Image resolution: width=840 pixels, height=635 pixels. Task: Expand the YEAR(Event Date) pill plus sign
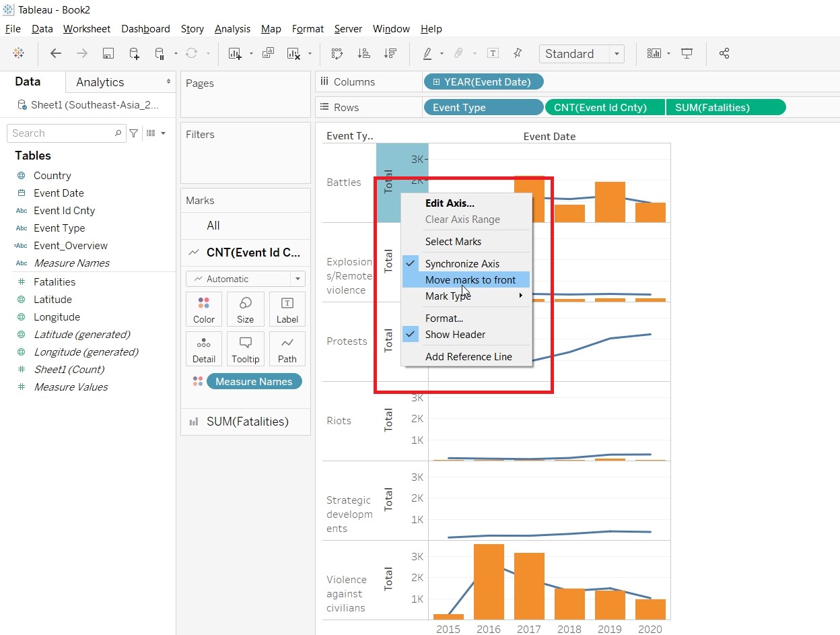[436, 82]
